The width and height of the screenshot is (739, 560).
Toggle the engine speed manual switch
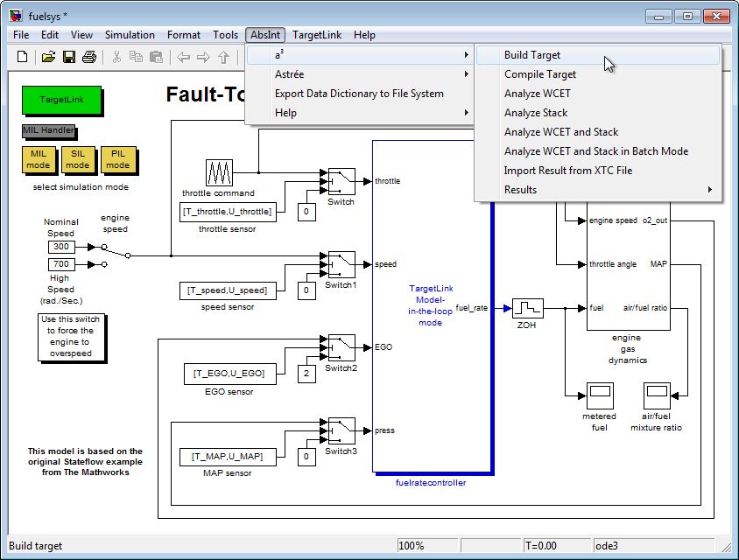116,255
